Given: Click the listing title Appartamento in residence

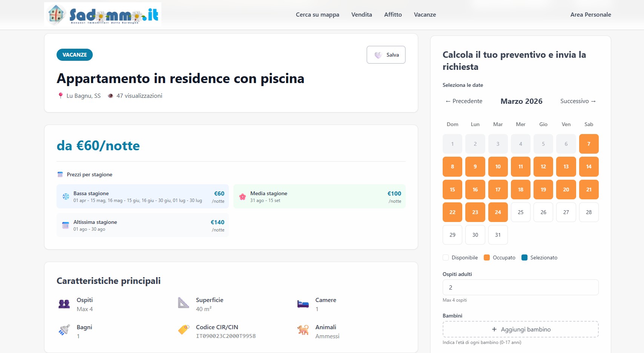Looking at the screenshot, I should (180, 79).
